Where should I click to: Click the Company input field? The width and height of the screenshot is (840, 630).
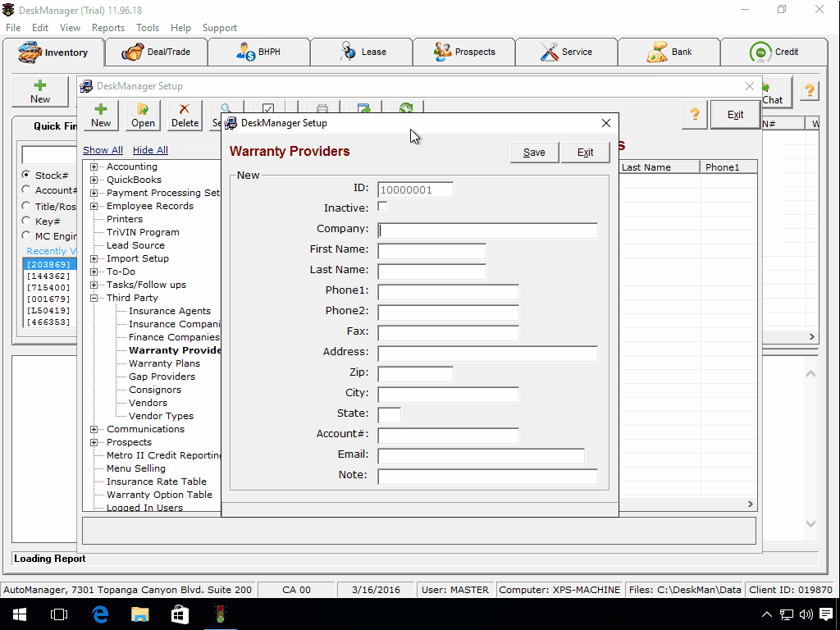(487, 231)
